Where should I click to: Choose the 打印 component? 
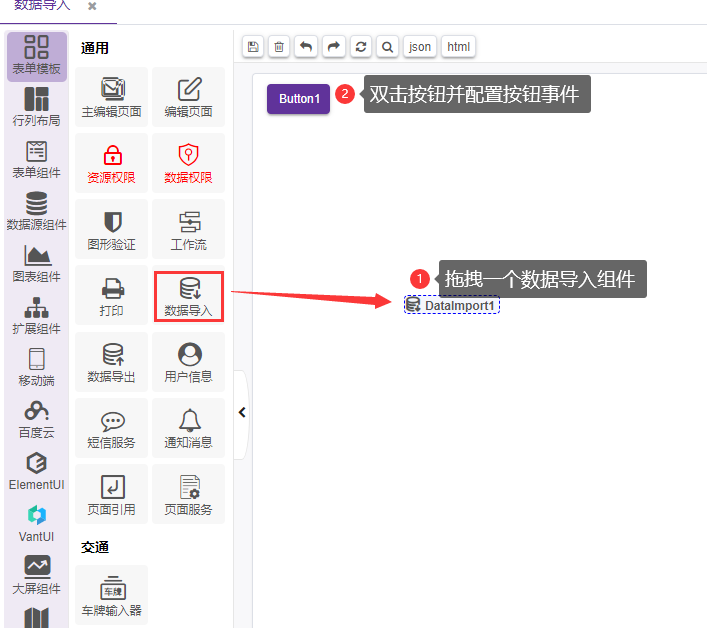(x=111, y=297)
